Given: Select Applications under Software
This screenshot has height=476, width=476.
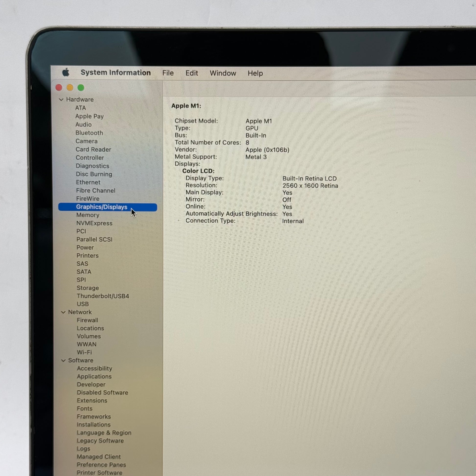Looking at the screenshot, I should click(94, 377).
